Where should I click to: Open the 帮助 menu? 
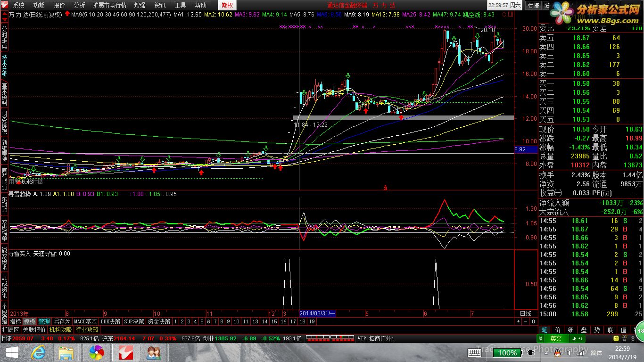click(x=200, y=5)
